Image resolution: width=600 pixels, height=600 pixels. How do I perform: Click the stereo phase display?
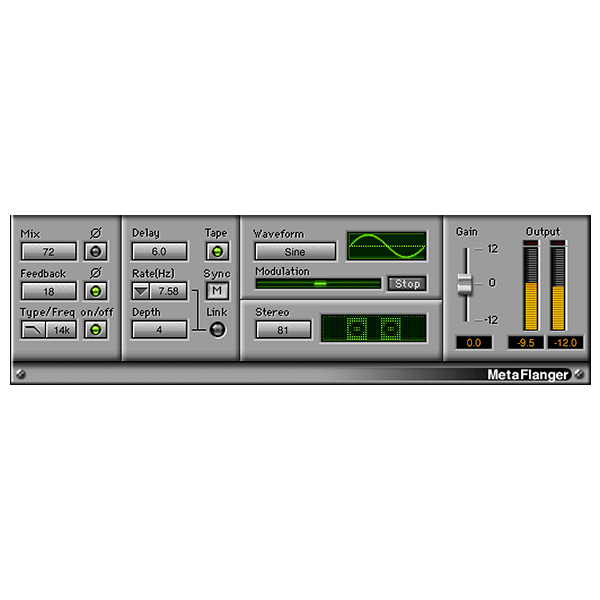(373, 327)
